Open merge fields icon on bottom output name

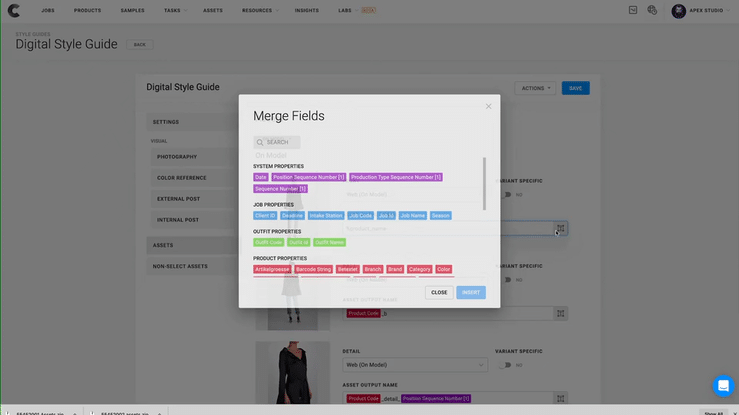(x=560, y=398)
